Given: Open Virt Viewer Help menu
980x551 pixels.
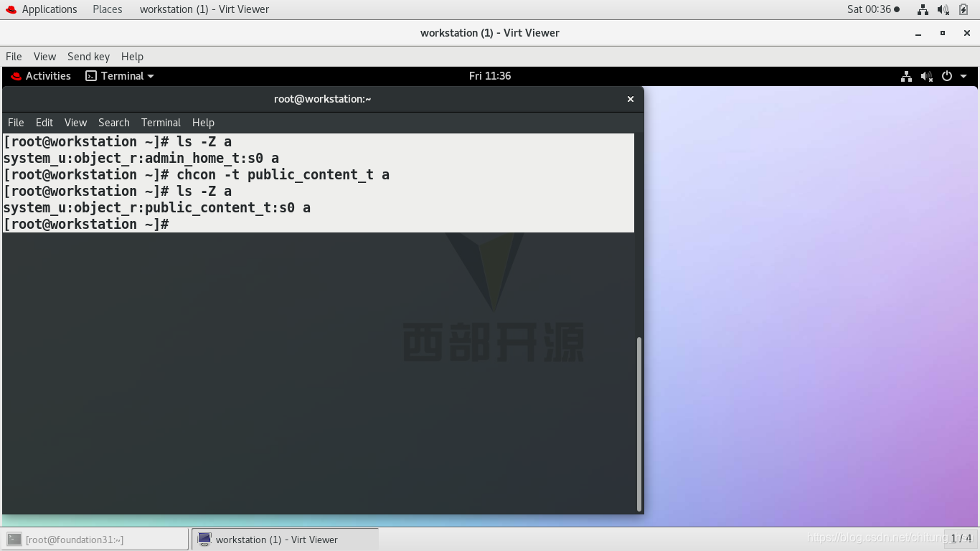Looking at the screenshot, I should pos(132,57).
